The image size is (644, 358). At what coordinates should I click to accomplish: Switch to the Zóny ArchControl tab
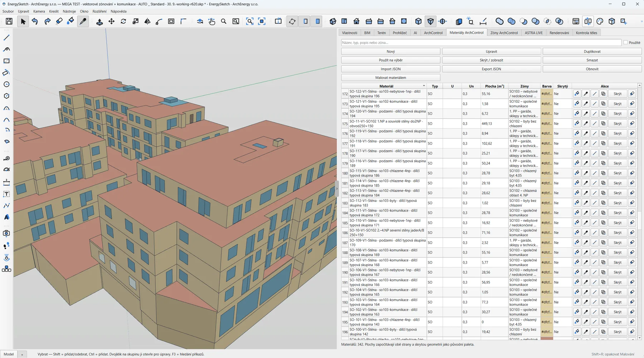(504, 33)
